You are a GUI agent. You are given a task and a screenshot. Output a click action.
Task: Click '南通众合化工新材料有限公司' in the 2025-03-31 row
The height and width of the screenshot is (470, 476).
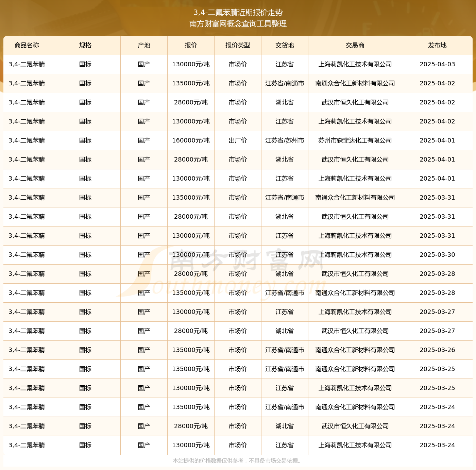355,198
